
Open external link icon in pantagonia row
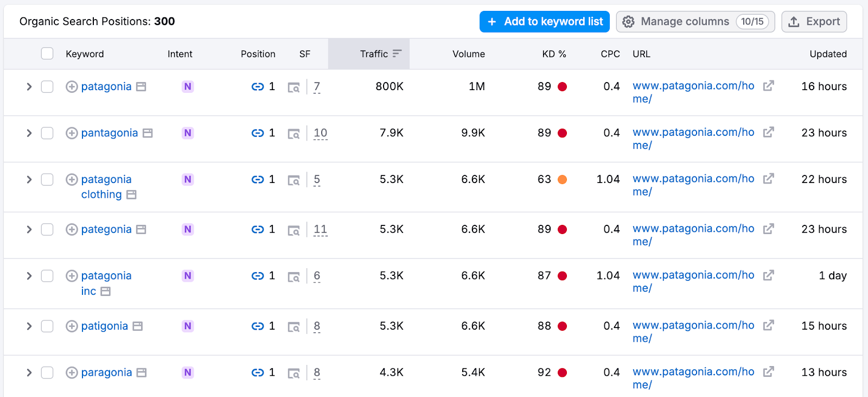[768, 132]
